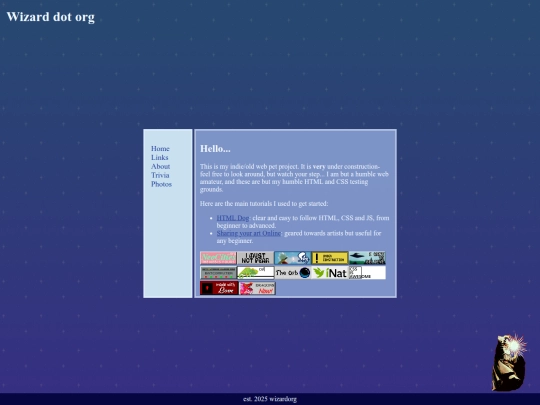Open the Links page
The image size is (540, 405).
pos(159,157)
